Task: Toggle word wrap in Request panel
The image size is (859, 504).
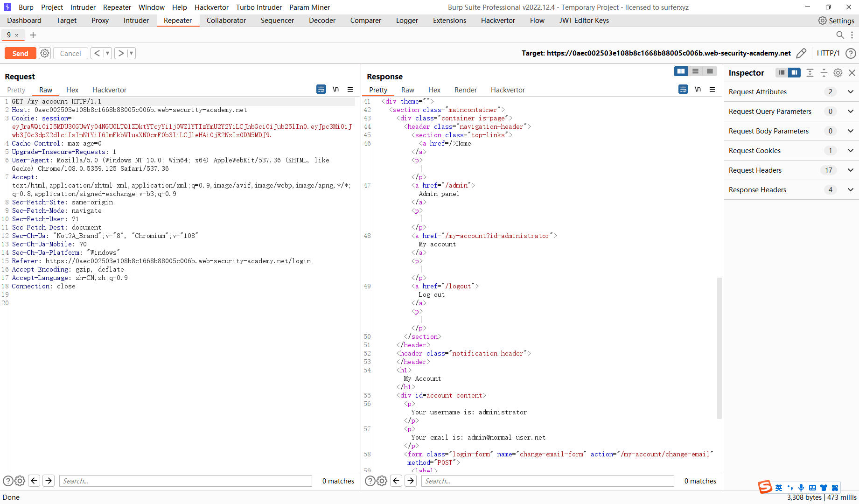Action: [321, 89]
